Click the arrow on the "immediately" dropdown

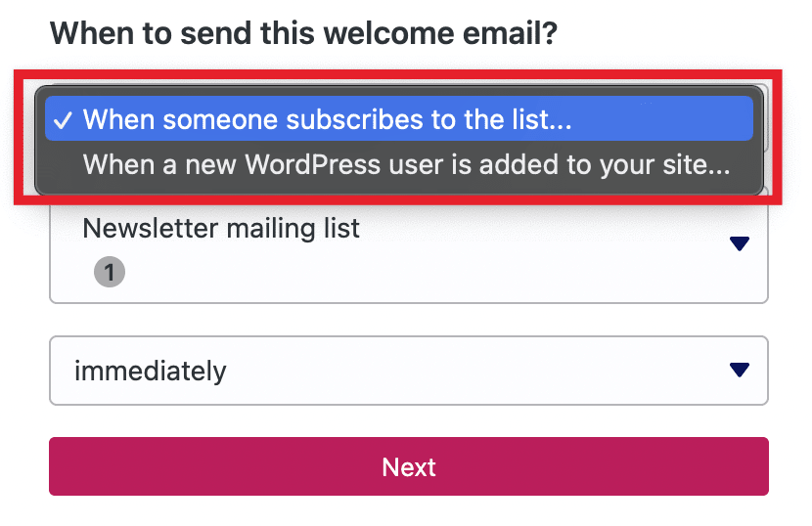[739, 370]
